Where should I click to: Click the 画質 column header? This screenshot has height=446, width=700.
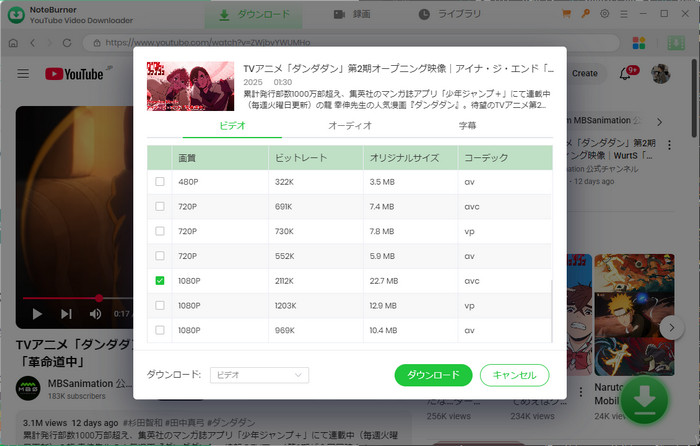220,158
